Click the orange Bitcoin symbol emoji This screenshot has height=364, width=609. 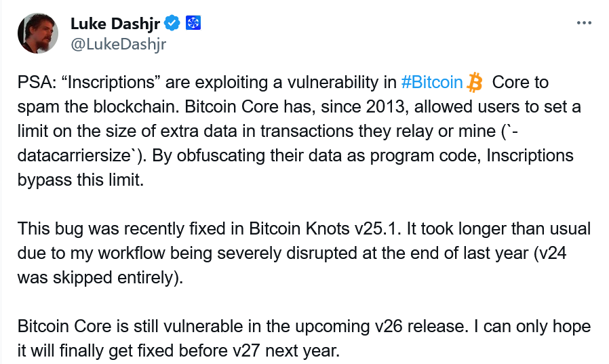click(x=474, y=82)
